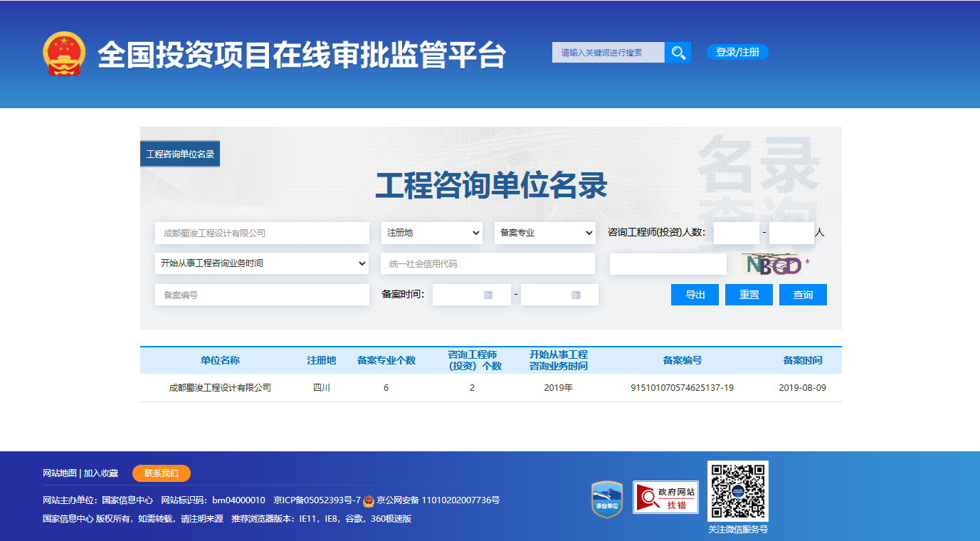
Task: Click the 事业单位 shield badge
Action: click(607, 499)
